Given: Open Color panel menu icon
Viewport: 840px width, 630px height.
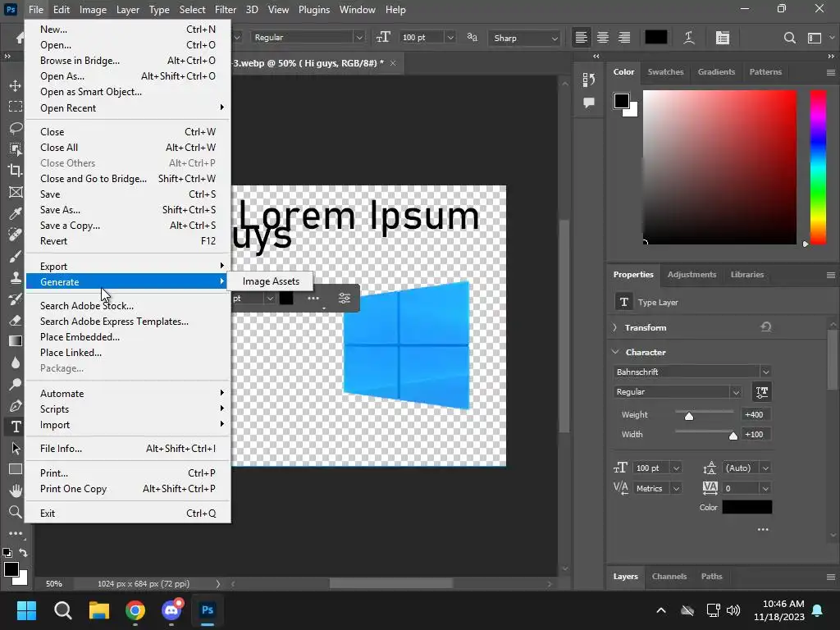Looking at the screenshot, I should 830,72.
